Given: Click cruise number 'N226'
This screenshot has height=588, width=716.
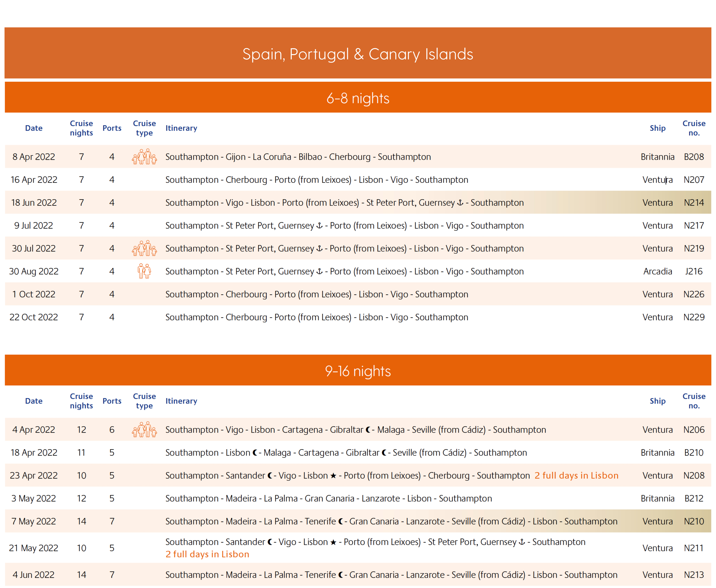Looking at the screenshot, I should coord(694,294).
